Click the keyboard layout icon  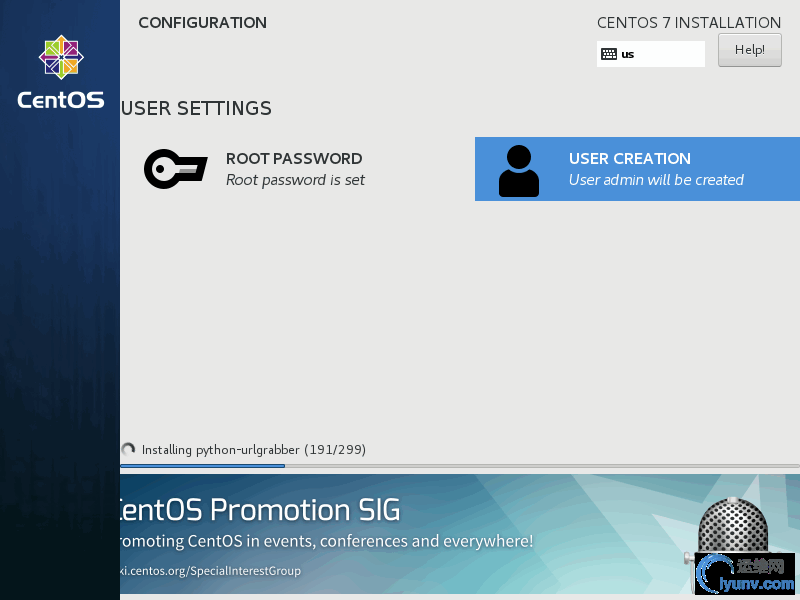click(609, 54)
